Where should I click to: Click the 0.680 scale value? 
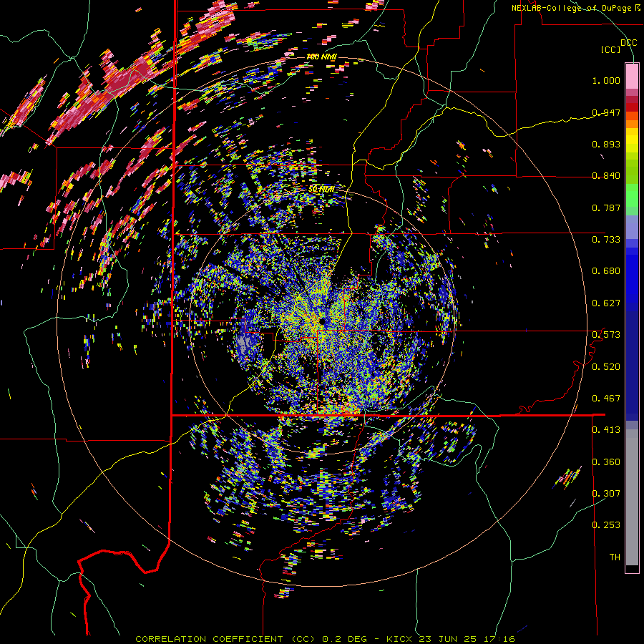click(606, 271)
